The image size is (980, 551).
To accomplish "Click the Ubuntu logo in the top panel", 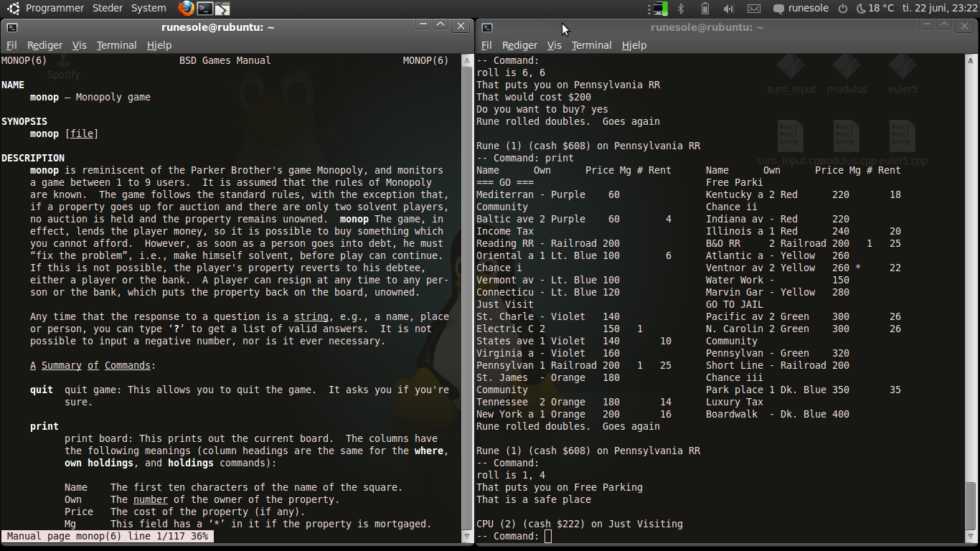I will tap(14, 9).
